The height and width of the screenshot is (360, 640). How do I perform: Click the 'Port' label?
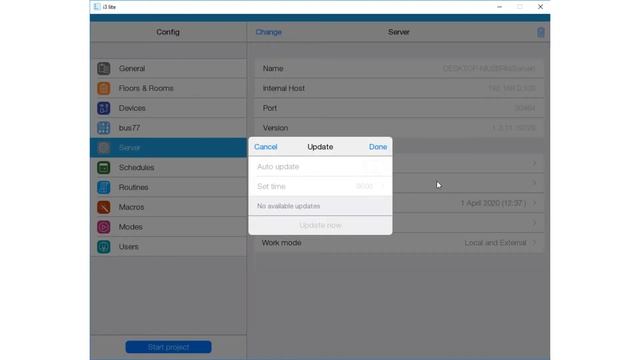point(270,108)
